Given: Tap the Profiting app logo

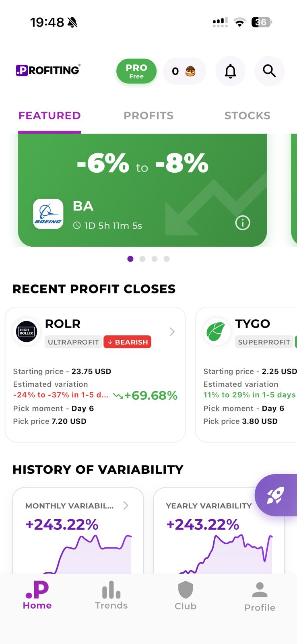Looking at the screenshot, I should (47, 70).
